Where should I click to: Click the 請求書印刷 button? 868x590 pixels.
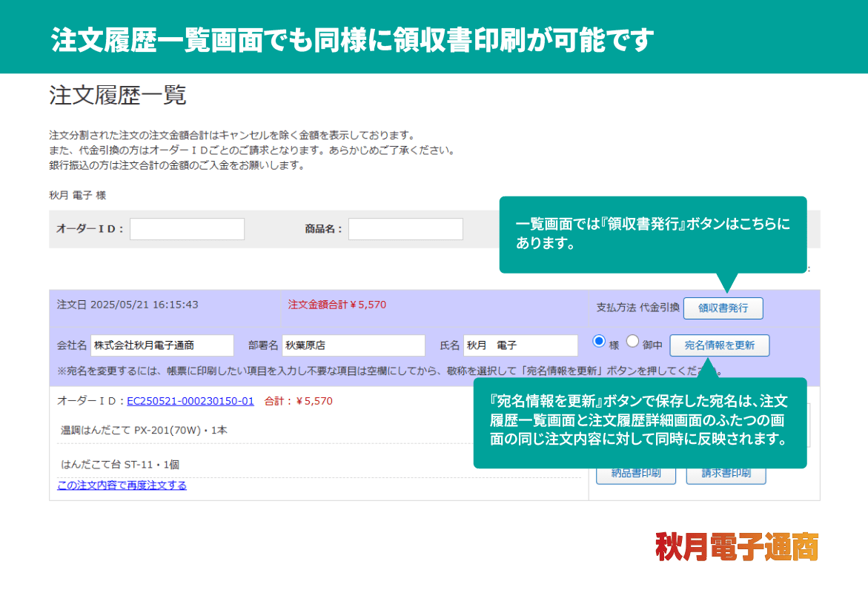click(726, 474)
